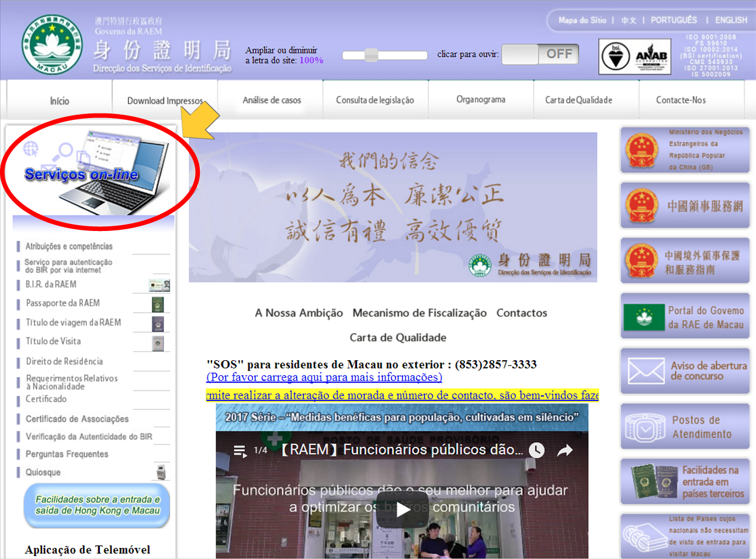This screenshot has width=756, height=559.
Task: Open Aviso de abertura de concurso
Action: point(685,371)
